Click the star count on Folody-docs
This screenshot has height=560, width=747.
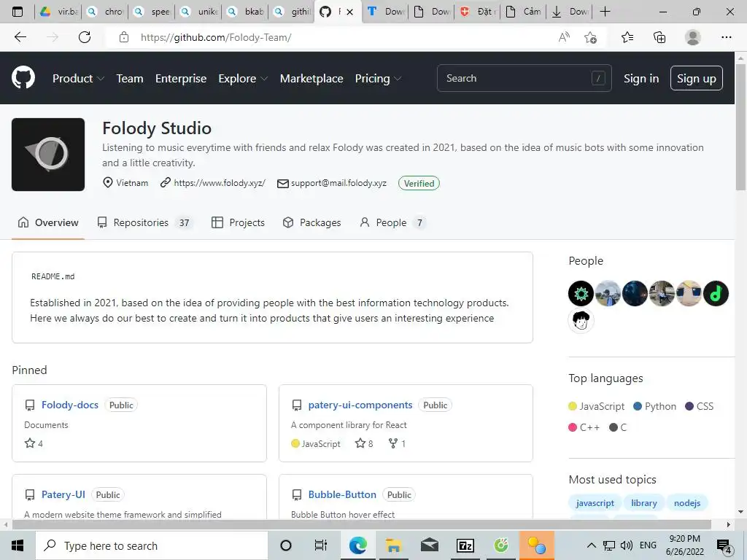pos(34,443)
